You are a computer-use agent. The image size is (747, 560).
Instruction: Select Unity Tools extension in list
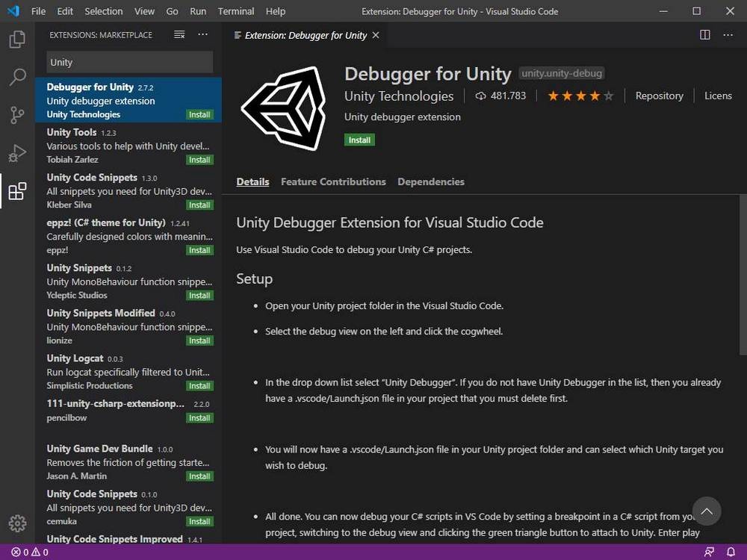click(x=112, y=146)
